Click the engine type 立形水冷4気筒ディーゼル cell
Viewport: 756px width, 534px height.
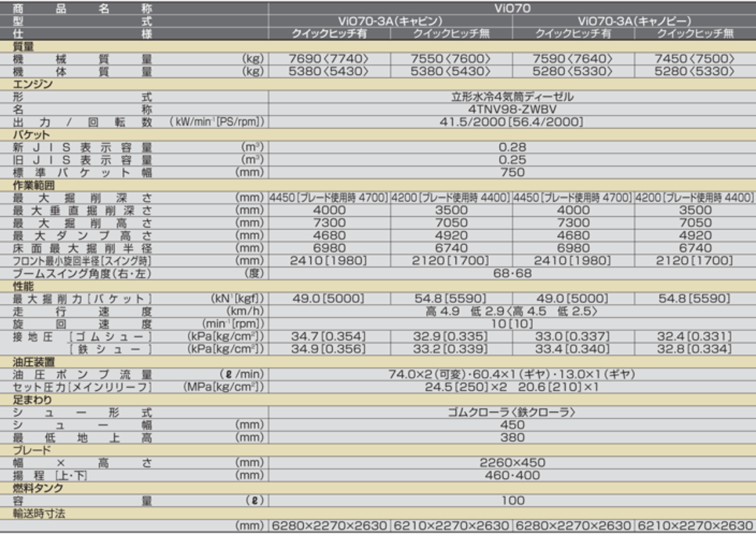[512, 96]
